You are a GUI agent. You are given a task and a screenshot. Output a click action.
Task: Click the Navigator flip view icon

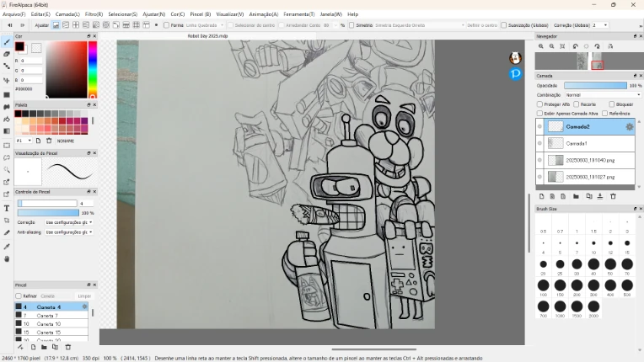610,46
